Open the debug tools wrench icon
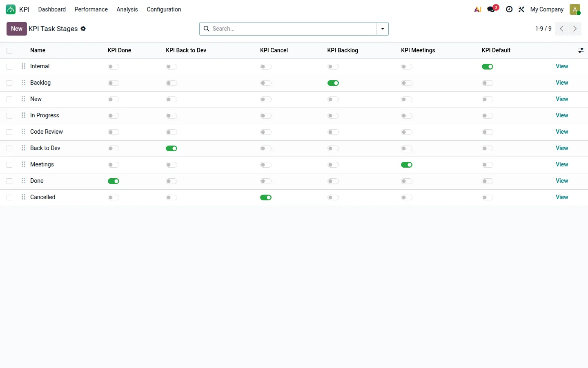The image size is (588, 368). 521,9
